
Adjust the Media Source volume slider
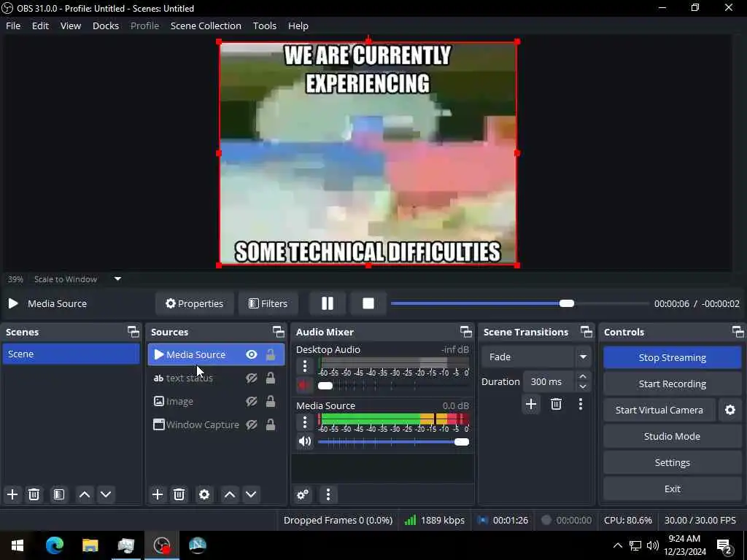393,441
